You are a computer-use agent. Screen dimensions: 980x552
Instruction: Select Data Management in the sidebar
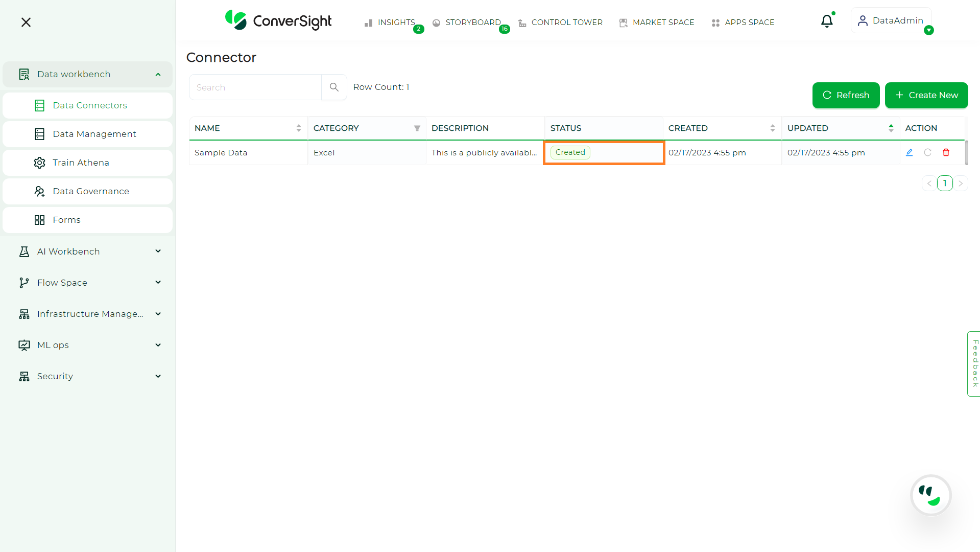[x=94, y=134]
